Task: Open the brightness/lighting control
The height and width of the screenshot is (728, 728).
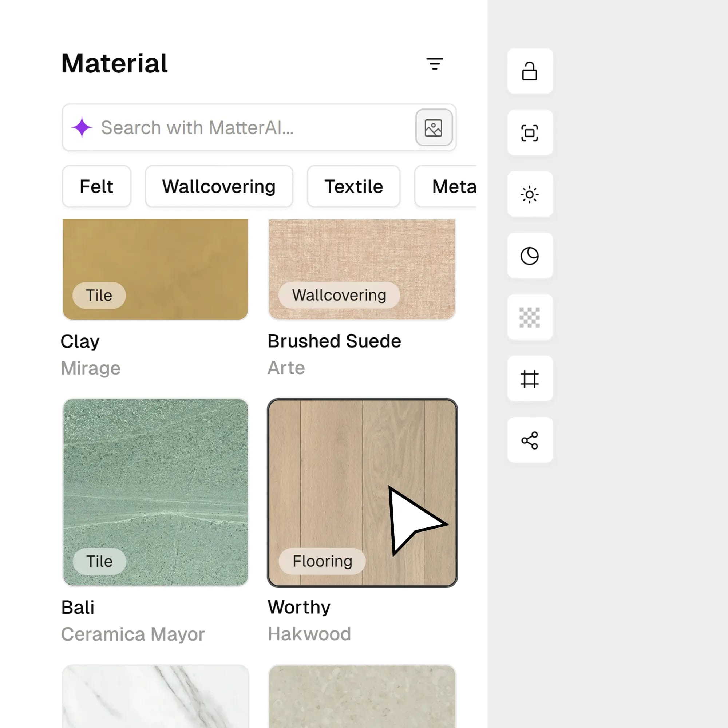Action: coord(530,195)
